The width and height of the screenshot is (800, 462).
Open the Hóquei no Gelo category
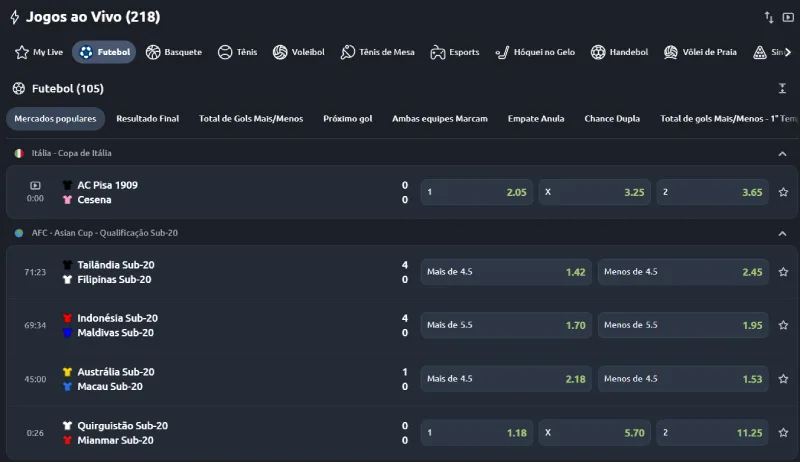(536, 52)
